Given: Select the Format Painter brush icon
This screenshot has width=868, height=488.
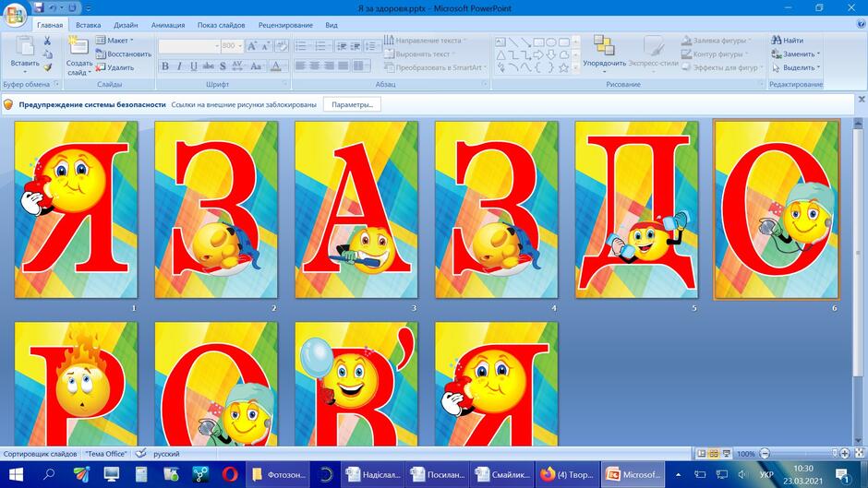Looking at the screenshot, I should coord(48,67).
